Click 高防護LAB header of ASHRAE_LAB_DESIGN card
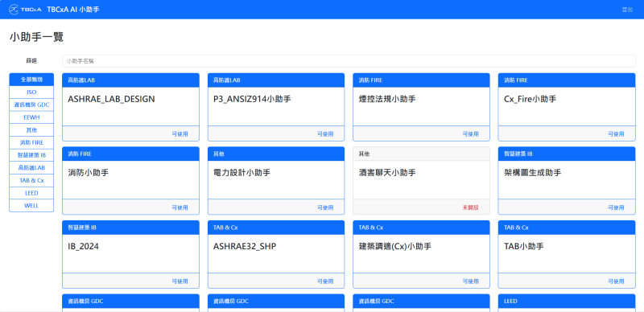 [130, 80]
